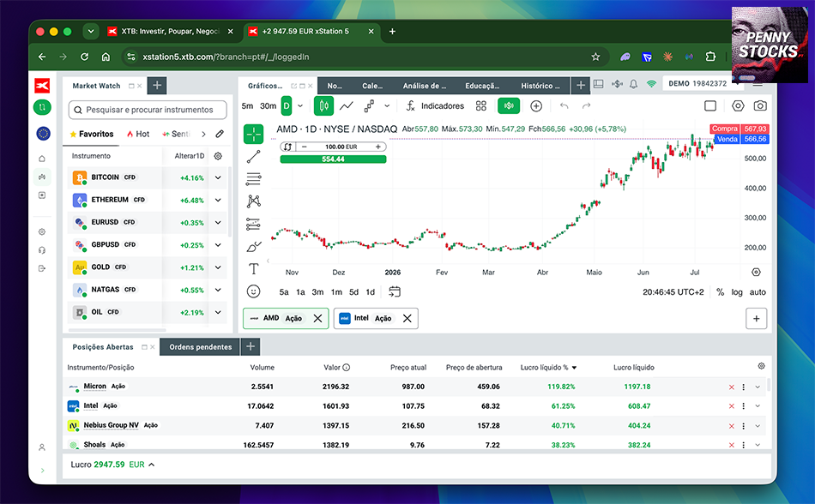Open the Histórico tab
The height and width of the screenshot is (504, 815).
click(540, 86)
